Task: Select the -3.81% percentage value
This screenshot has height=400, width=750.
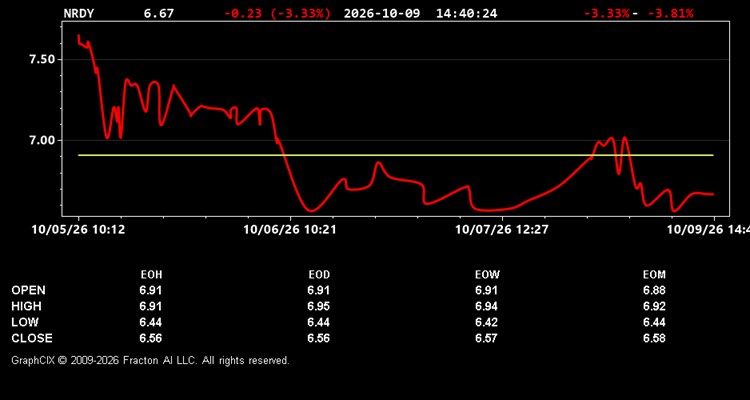Action: tap(670, 13)
